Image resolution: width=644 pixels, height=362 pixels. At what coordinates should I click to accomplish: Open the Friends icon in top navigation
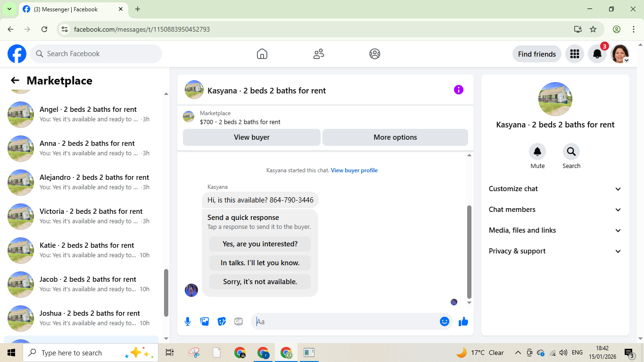pos(319,54)
